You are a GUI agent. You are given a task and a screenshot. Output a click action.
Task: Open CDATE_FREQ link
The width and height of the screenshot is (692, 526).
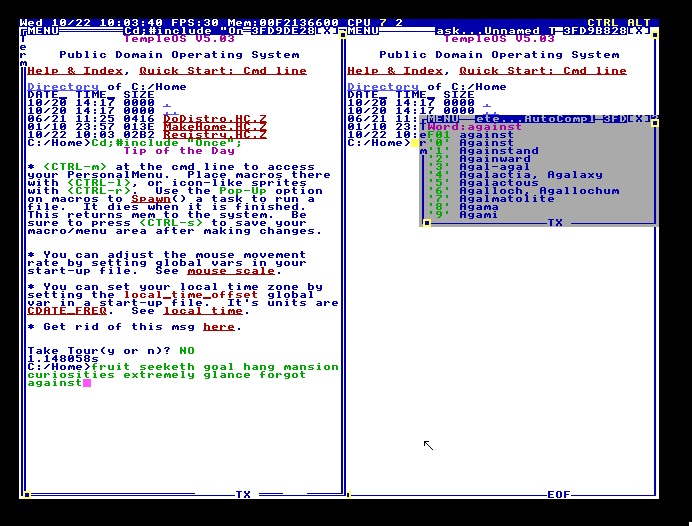point(67,311)
